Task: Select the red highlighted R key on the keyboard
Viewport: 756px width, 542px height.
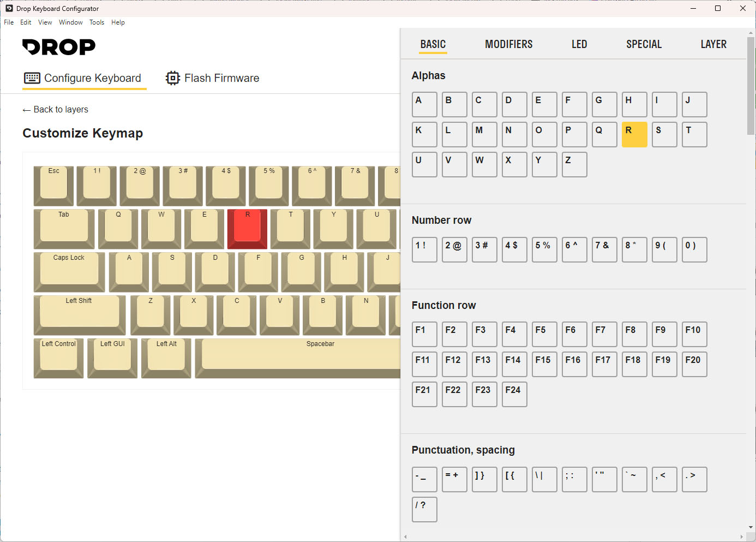Action: point(247,229)
